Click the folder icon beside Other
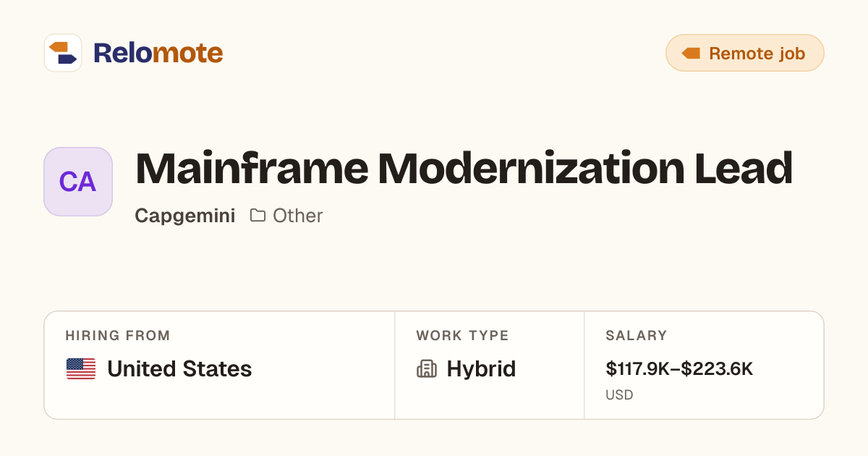The height and width of the screenshot is (456, 868). (258, 215)
